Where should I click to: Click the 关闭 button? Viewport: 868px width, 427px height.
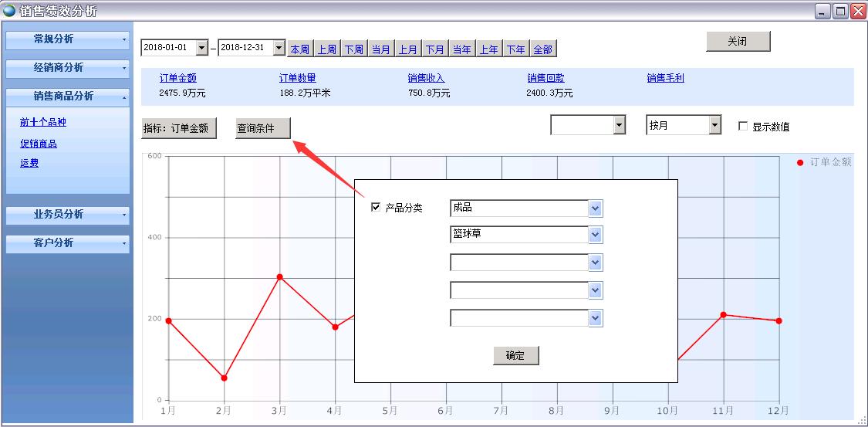(x=738, y=42)
